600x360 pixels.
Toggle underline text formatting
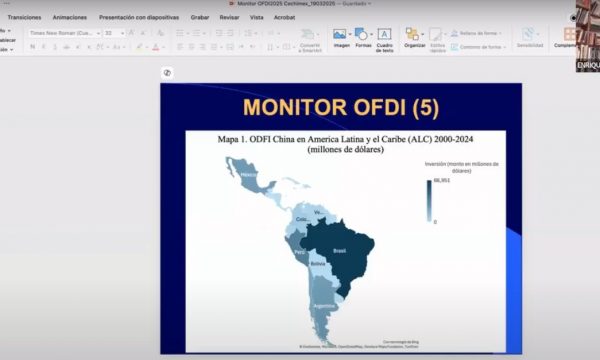(55, 47)
